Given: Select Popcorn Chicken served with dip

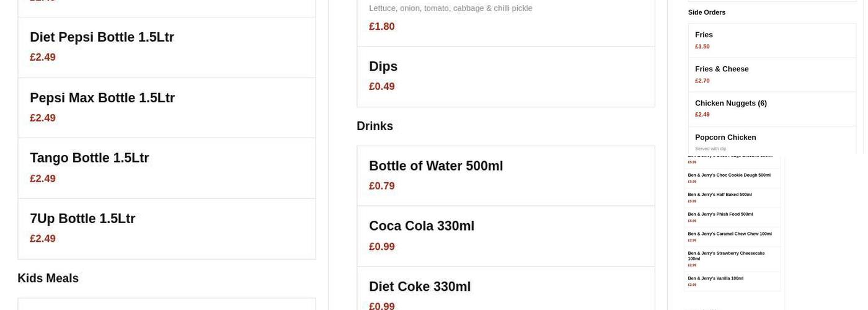Looking at the screenshot, I should pos(772,141).
